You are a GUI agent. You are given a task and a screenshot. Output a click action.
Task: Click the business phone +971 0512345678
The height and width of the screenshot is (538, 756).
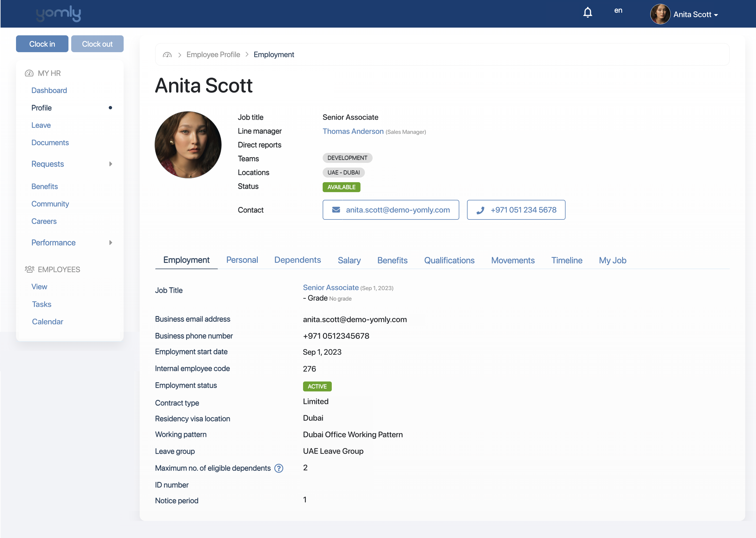336,336
